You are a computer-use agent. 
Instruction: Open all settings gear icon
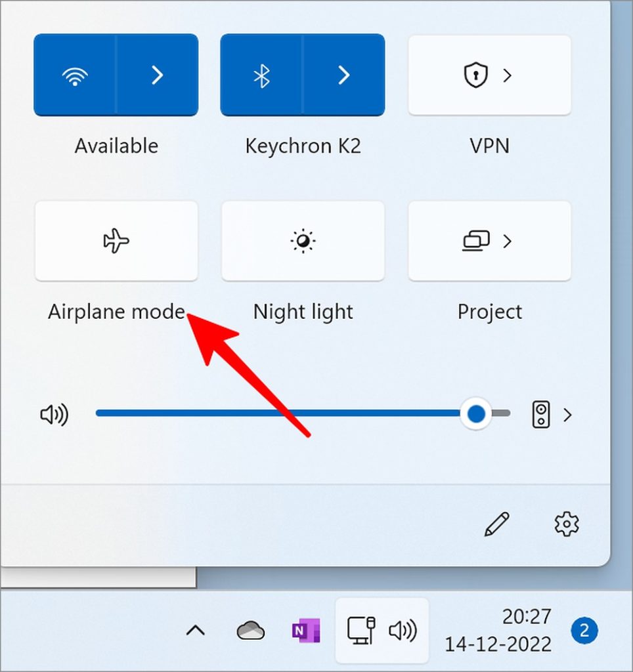click(566, 524)
